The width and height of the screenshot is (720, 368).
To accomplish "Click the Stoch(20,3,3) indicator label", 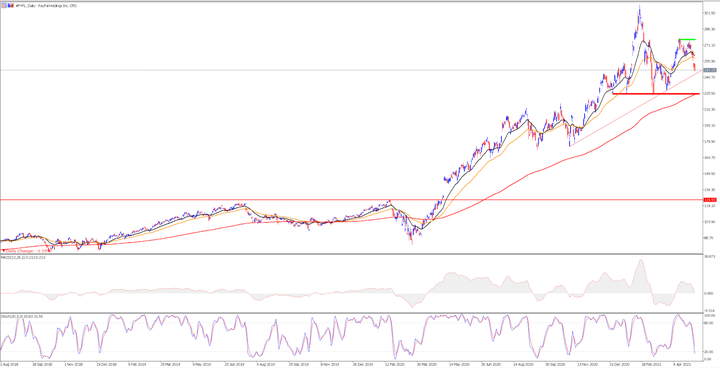I will pyautogui.click(x=22, y=316).
